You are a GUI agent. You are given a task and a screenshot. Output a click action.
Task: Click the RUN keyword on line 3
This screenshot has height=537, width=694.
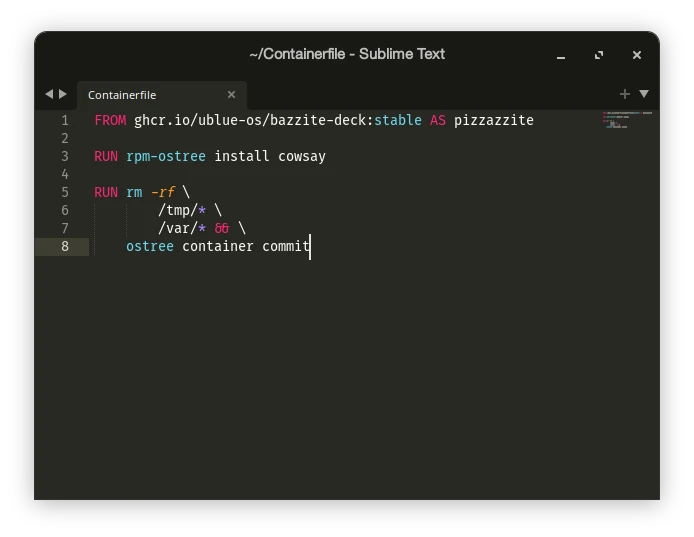point(106,156)
